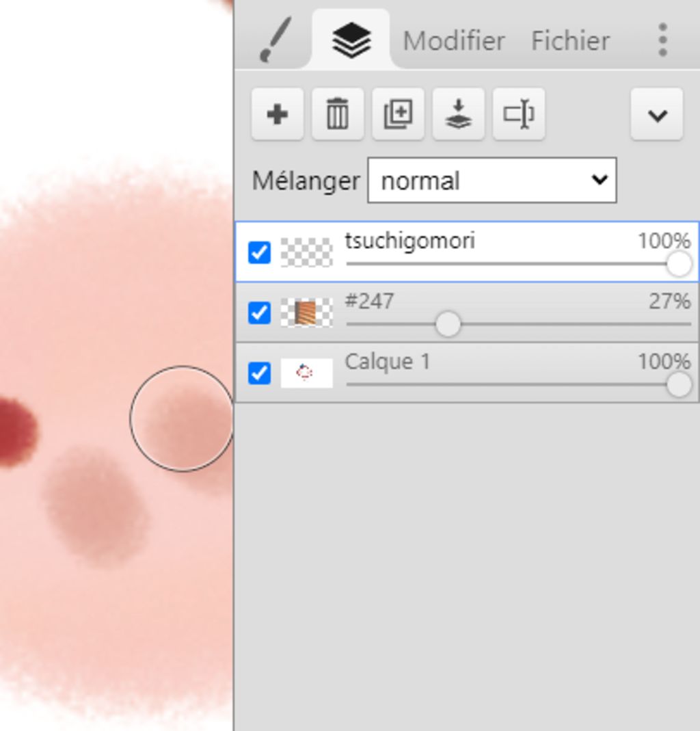Open the Modifier tab
Image resolution: width=700 pixels, height=731 pixels.
453,41
